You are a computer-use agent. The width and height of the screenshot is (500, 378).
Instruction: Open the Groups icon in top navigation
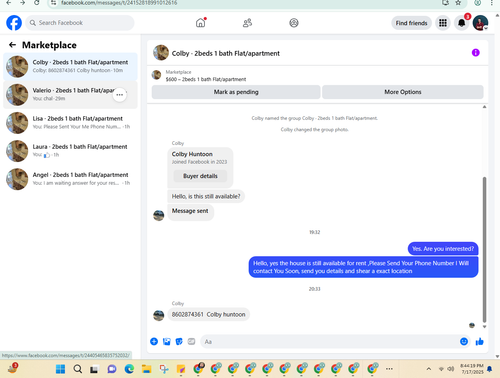294,23
